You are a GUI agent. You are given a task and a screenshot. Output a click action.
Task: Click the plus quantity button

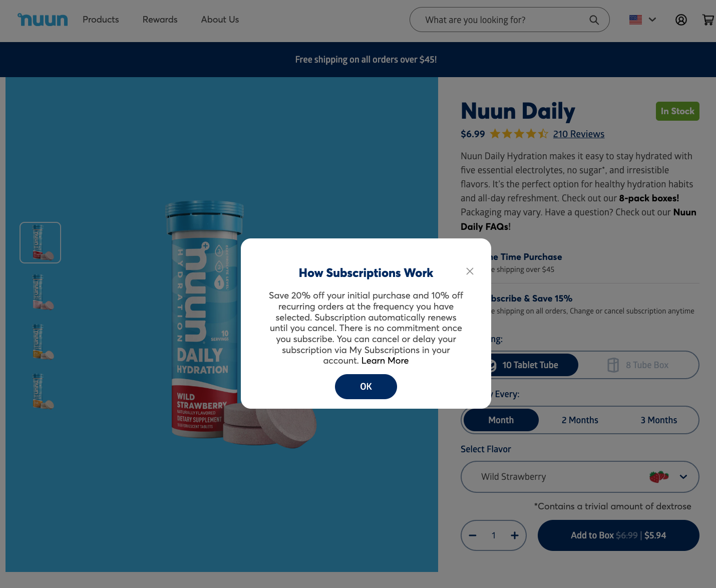[514, 535]
